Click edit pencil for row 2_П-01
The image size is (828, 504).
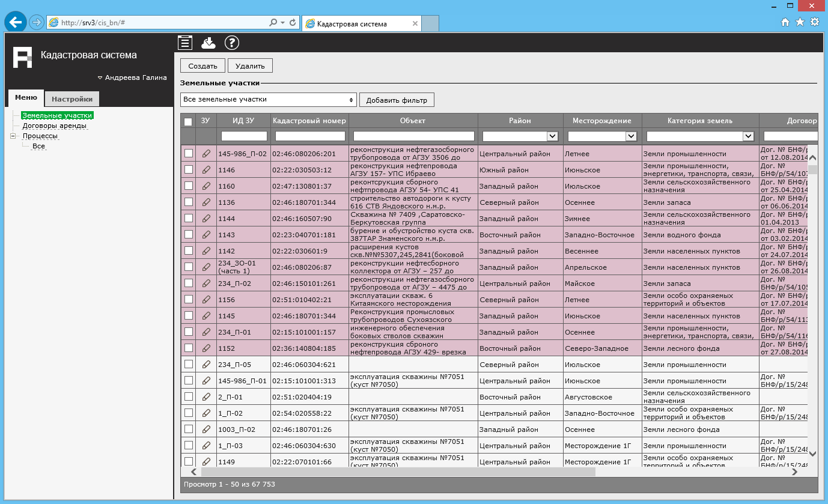click(206, 396)
